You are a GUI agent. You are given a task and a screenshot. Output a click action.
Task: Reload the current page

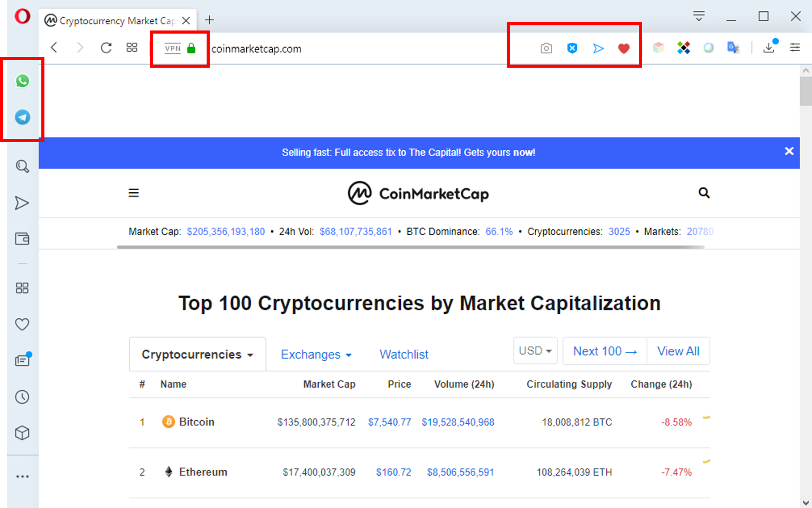(106, 48)
